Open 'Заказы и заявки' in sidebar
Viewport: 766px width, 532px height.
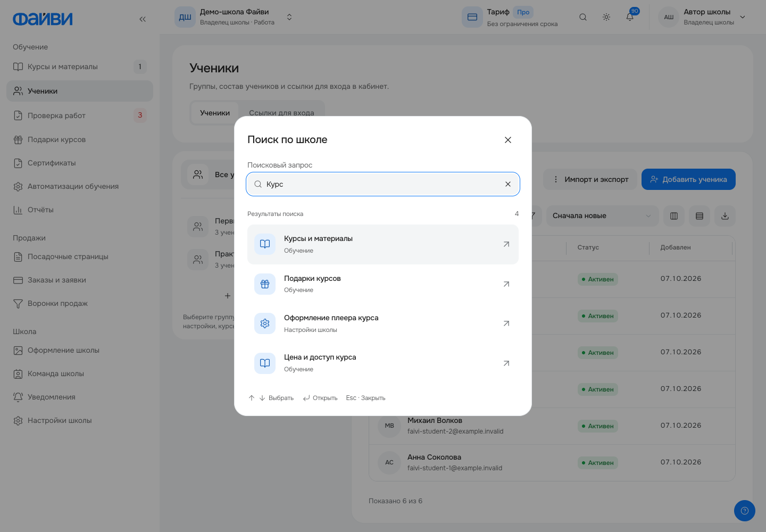click(x=80, y=280)
